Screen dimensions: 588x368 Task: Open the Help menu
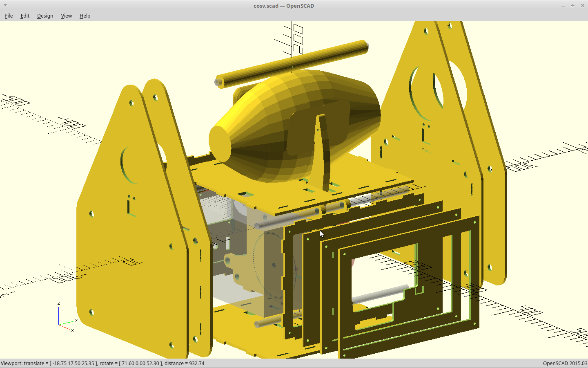tap(85, 16)
